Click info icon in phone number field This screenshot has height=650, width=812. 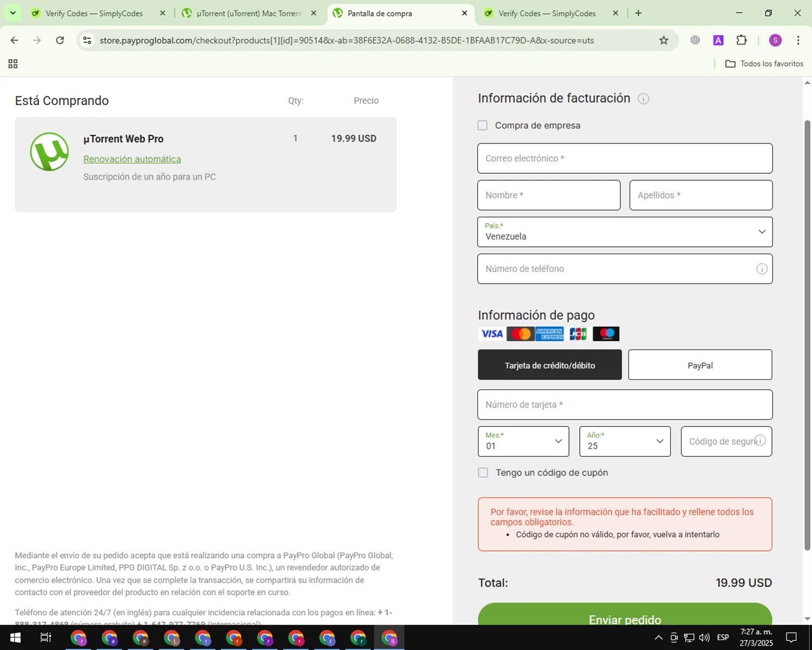[x=762, y=269]
